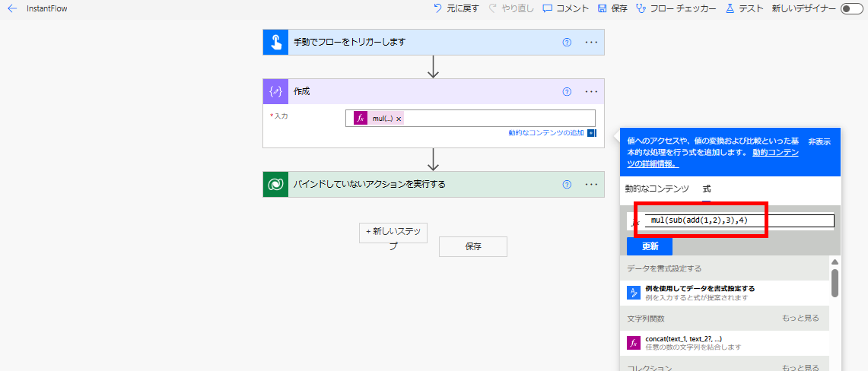Open help for the 作成 action
The height and width of the screenshot is (371, 868).
click(x=566, y=92)
